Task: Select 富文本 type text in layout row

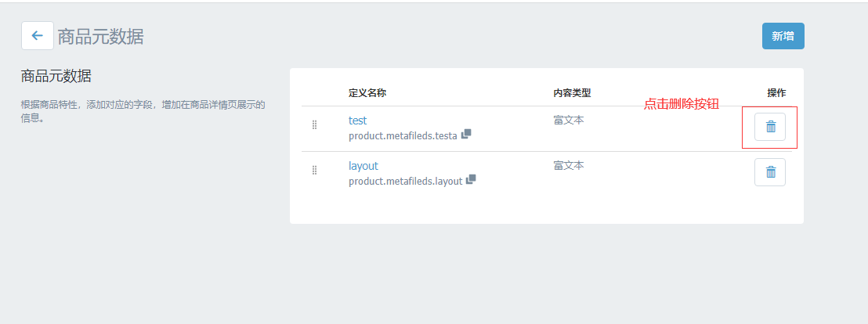Action: coord(569,165)
